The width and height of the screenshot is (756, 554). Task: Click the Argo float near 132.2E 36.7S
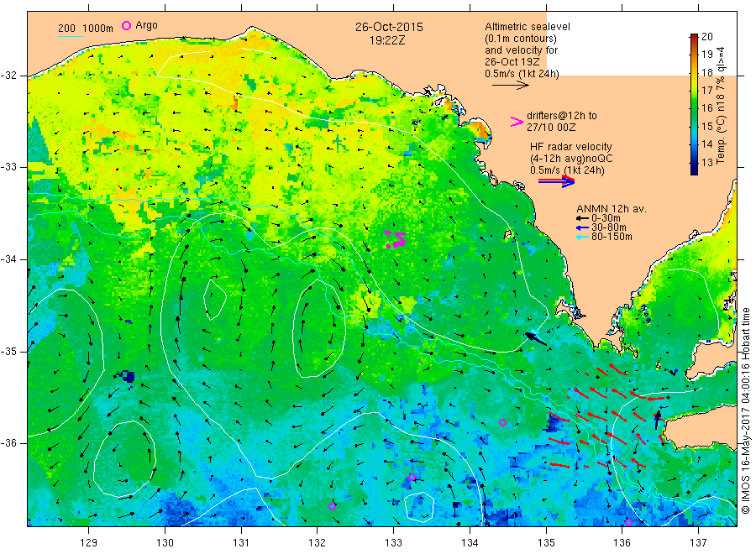click(332, 506)
